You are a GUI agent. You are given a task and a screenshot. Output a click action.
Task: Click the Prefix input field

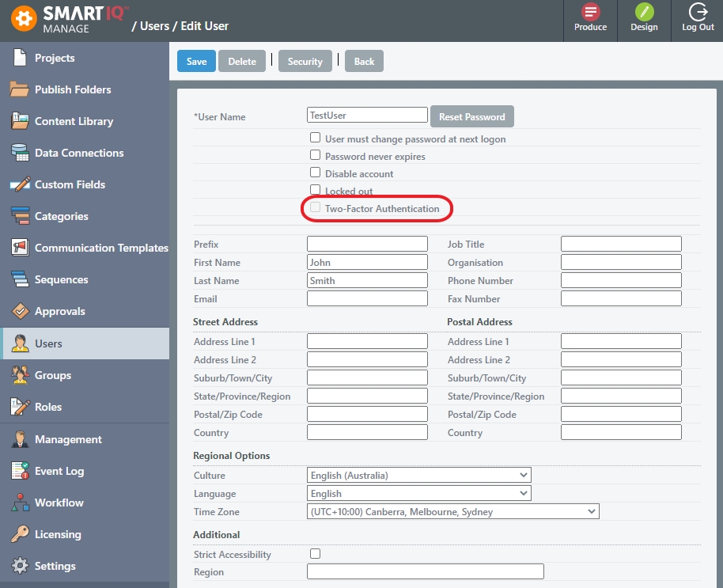(367, 244)
